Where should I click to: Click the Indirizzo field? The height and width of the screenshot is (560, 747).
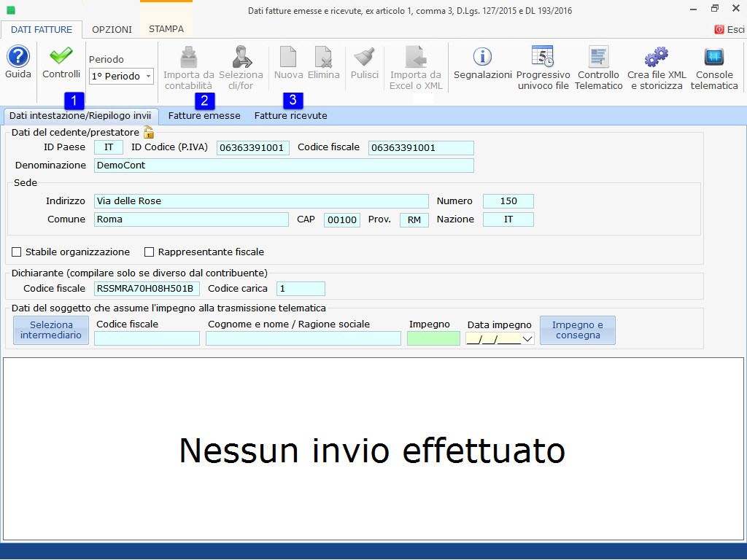click(x=261, y=201)
